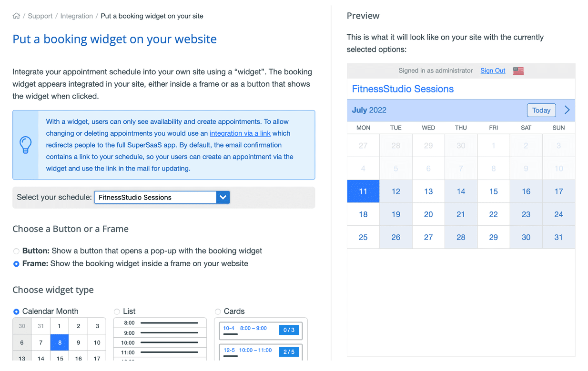The image size is (588, 371).
Task: Choose the Cards widget type
Action: coord(218,311)
